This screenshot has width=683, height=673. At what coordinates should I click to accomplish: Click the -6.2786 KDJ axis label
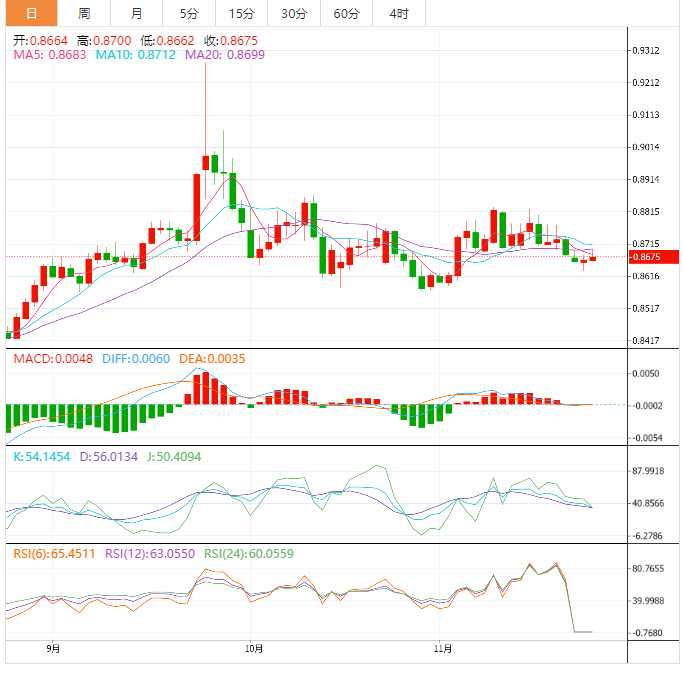647,536
